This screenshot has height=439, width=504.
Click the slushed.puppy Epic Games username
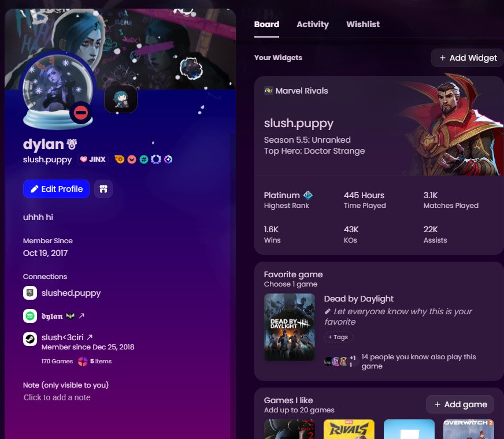click(x=71, y=293)
